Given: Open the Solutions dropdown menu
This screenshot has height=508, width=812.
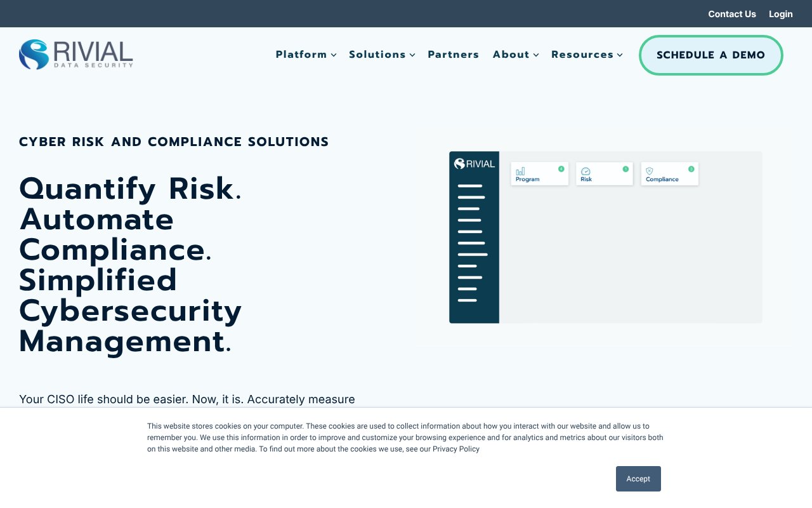Looking at the screenshot, I should click(382, 55).
